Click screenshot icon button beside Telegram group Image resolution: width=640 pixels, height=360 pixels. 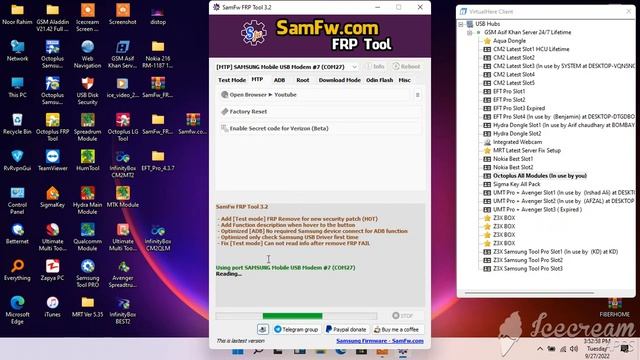(262, 329)
